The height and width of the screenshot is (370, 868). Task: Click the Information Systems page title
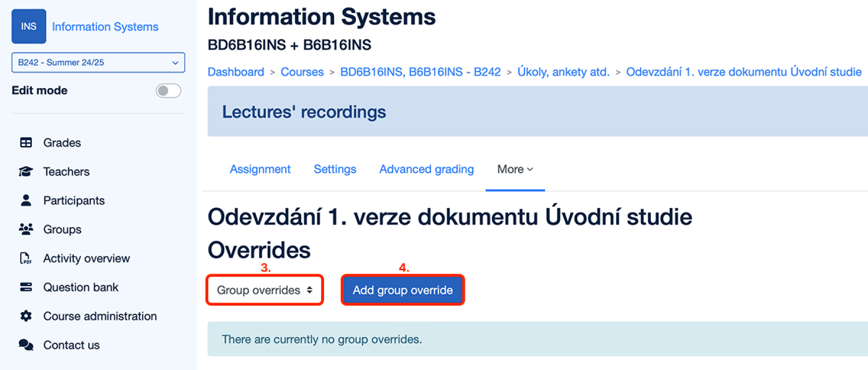[x=322, y=17]
